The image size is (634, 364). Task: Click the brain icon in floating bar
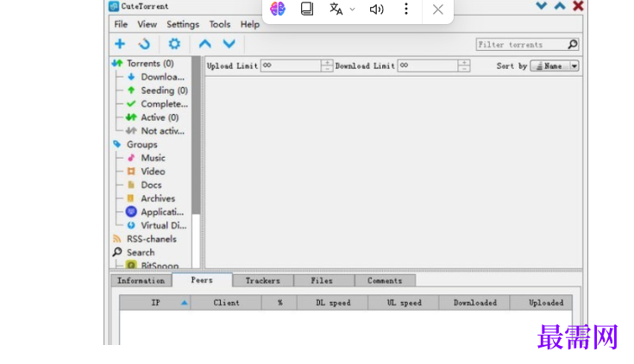[x=278, y=9]
